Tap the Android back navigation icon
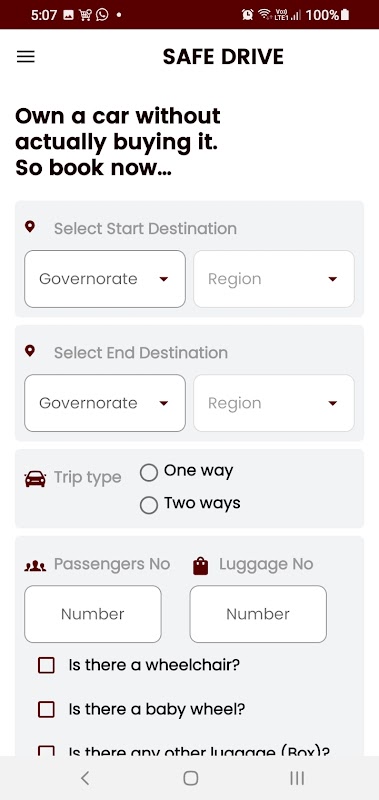Screen dimensions: 379x800 pyautogui.click(x=85, y=778)
